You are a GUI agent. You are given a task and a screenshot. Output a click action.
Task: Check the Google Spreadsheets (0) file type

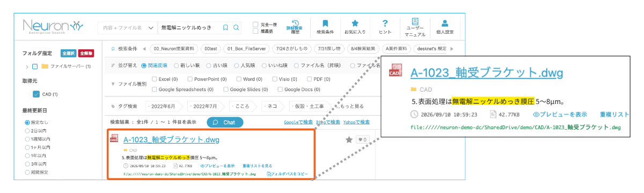(x=155, y=90)
